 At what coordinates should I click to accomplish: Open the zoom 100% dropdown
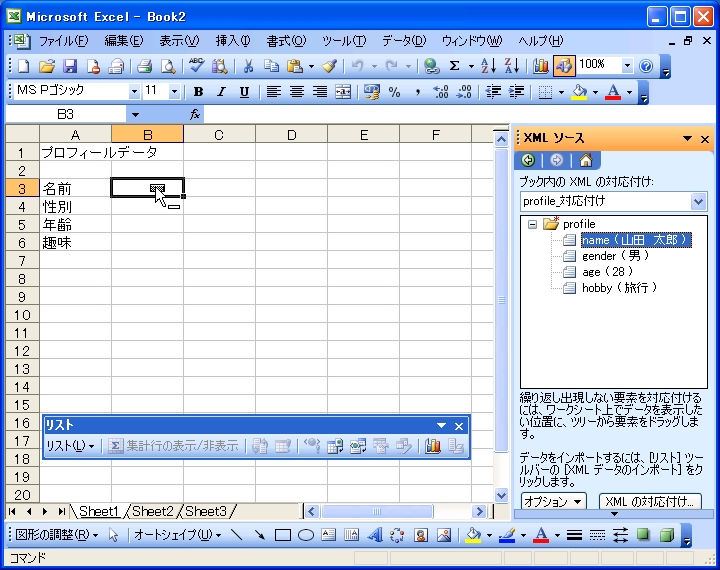click(627, 66)
